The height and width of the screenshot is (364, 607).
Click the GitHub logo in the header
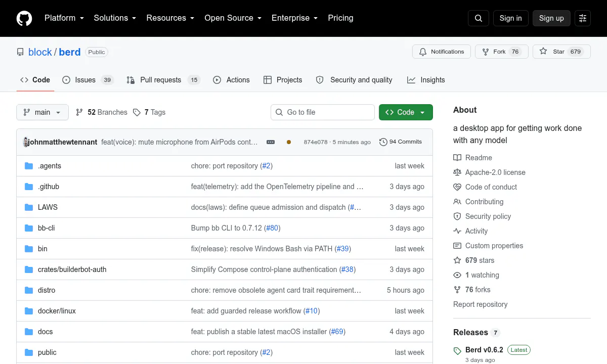[x=24, y=18]
